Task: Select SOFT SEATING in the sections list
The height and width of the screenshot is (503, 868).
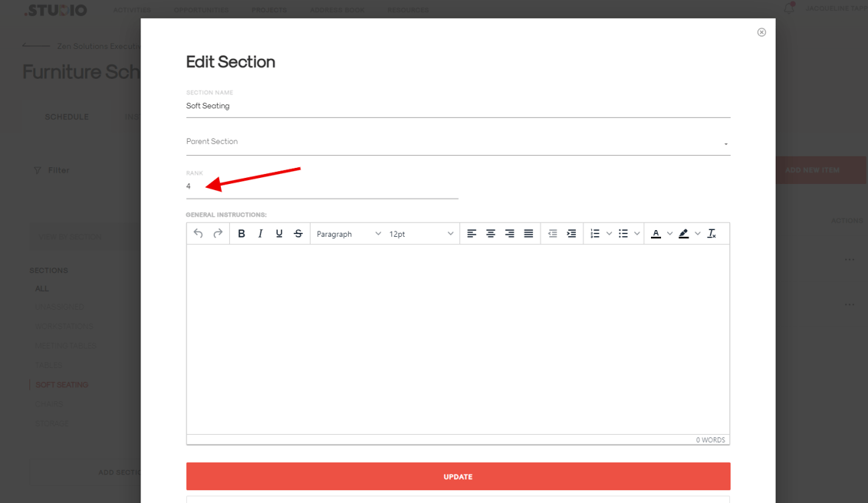Action: coord(62,384)
